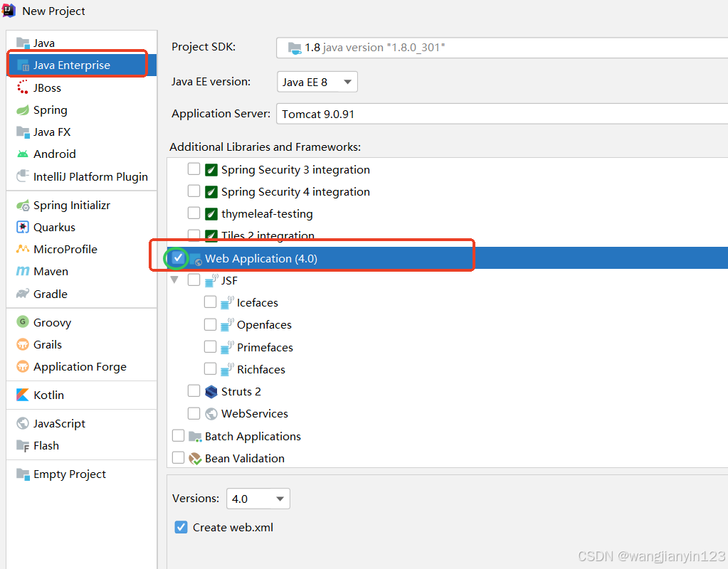Open the Application Server dropdown
This screenshot has width=728, height=569.
(x=502, y=115)
